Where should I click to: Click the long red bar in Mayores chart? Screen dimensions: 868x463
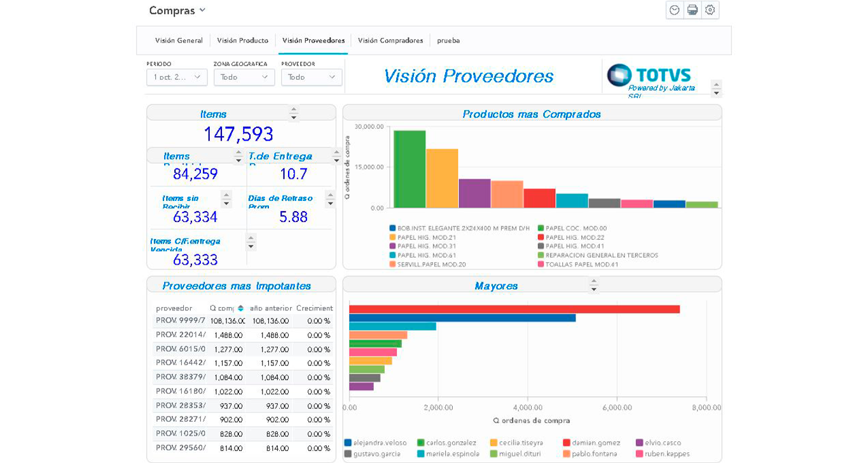[514, 309]
